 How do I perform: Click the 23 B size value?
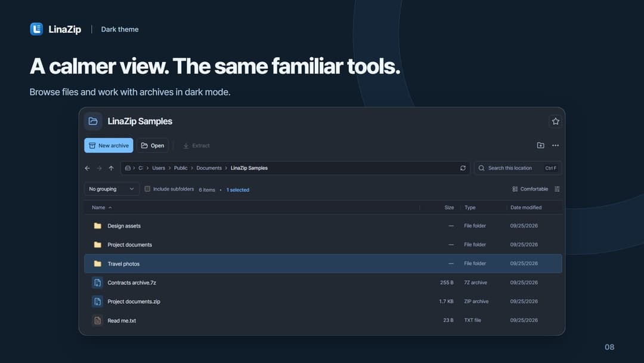[448, 320]
